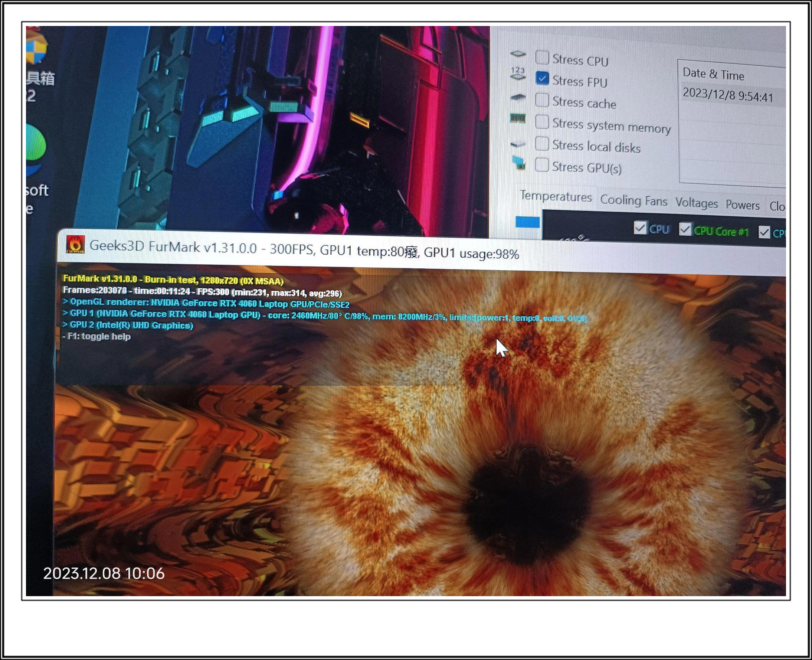Image resolution: width=812 pixels, height=660 pixels.
Task: Switch to the Voltages tab
Action: coord(696,203)
